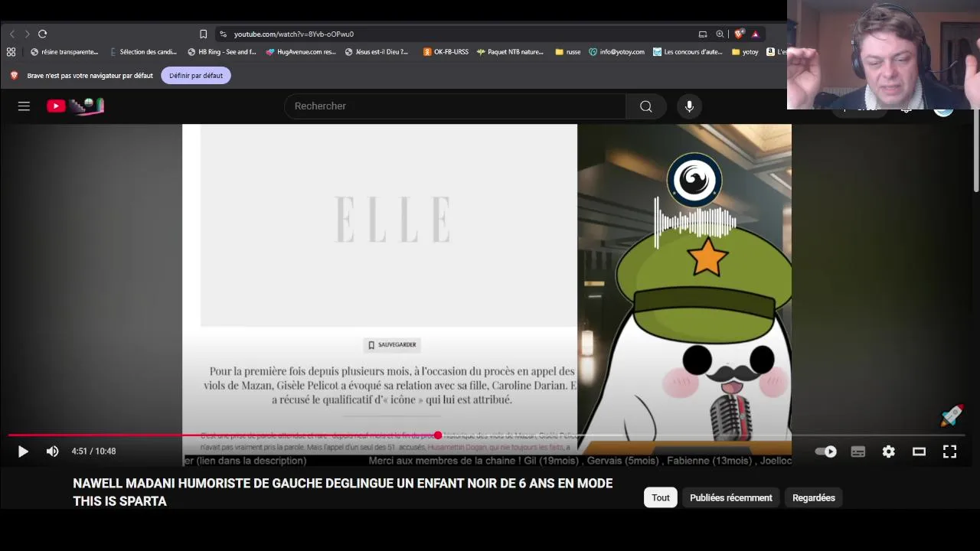
Task: Open Brave Shields lion icon
Action: point(739,34)
